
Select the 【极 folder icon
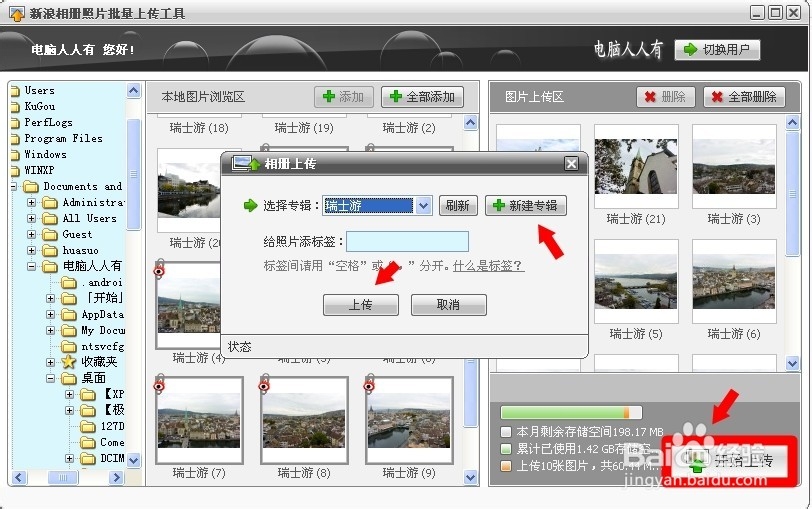click(x=88, y=411)
